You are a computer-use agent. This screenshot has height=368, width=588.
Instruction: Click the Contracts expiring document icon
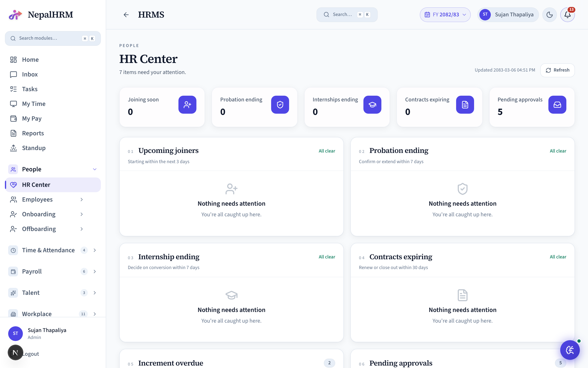(x=465, y=105)
